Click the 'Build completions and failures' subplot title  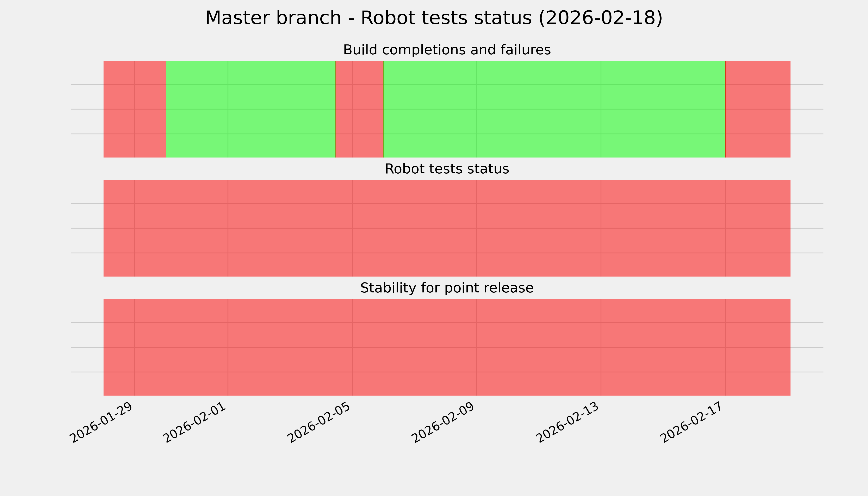(447, 50)
